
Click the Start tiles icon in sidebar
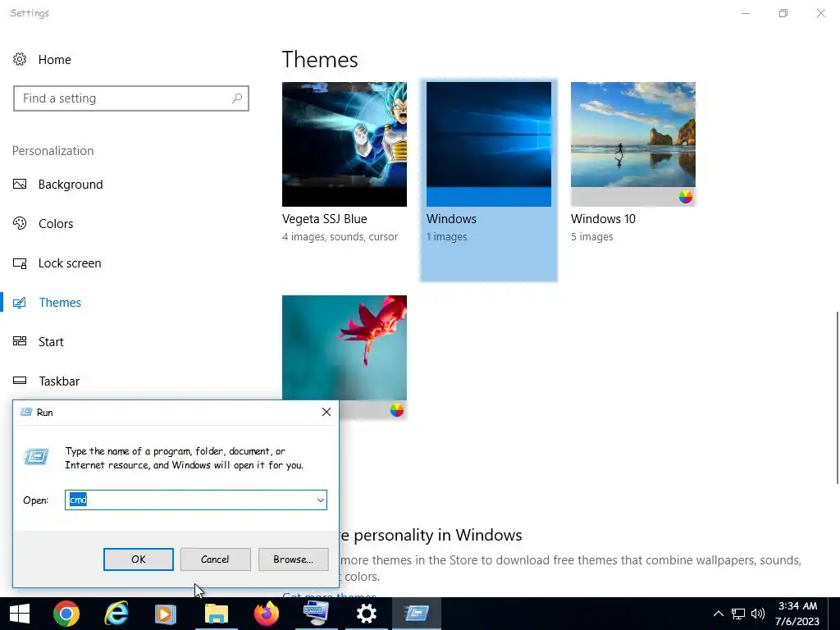coord(20,341)
